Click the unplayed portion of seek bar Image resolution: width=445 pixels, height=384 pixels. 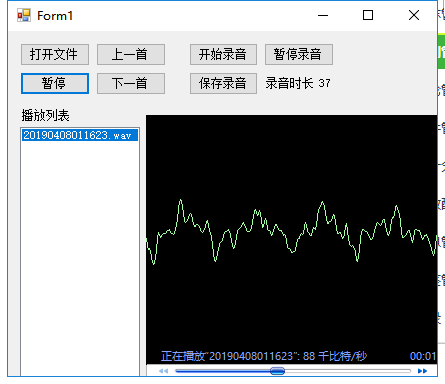(x=347, y=371)
